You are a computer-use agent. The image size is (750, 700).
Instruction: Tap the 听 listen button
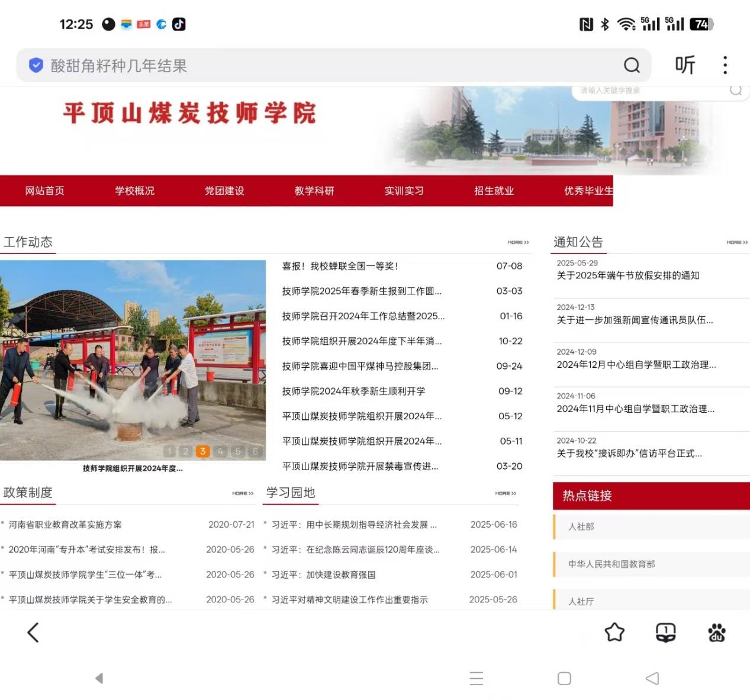pyautogui.click(x=685, y=65)
